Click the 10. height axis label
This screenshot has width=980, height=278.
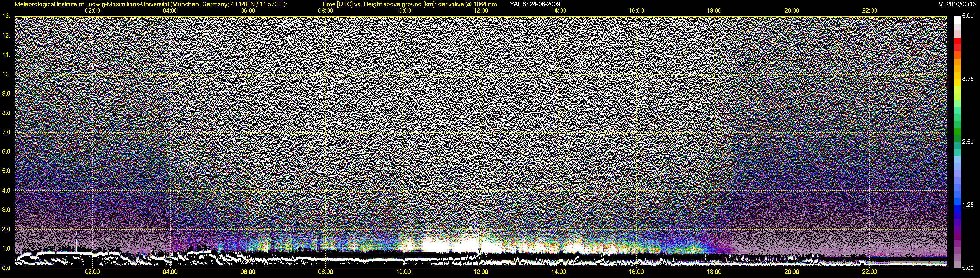(x=6, y=74)
